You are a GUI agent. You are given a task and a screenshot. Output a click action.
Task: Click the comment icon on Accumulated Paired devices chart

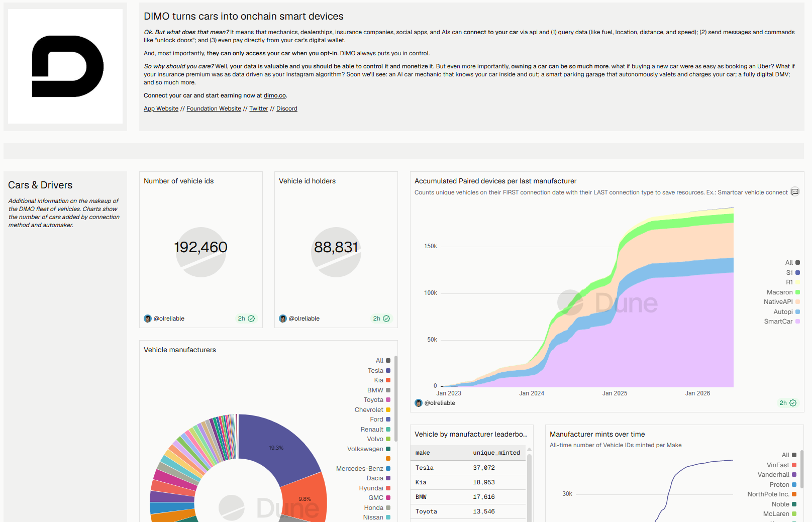click(795, 192)
